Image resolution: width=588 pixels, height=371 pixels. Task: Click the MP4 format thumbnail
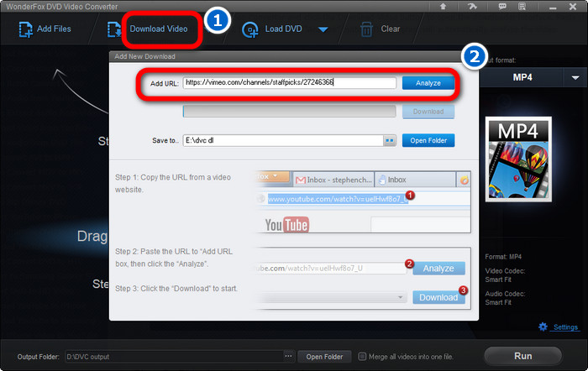(x=518, y=159)
